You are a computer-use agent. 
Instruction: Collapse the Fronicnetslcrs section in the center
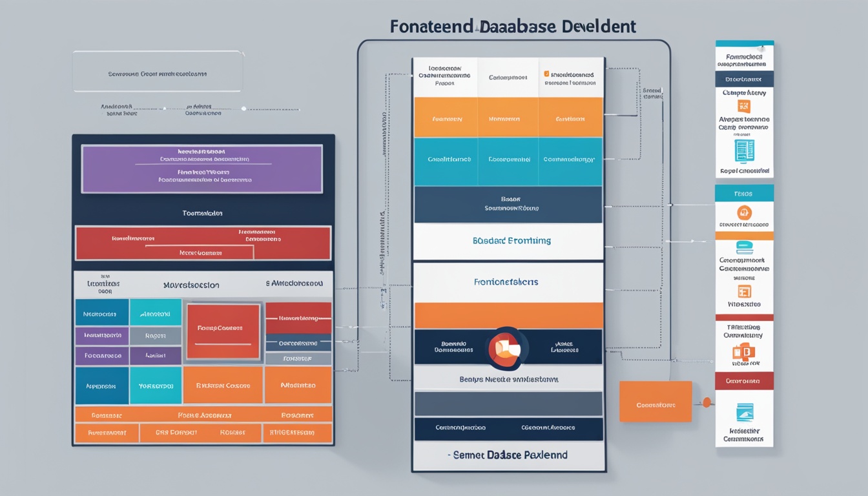coord(508,282)
